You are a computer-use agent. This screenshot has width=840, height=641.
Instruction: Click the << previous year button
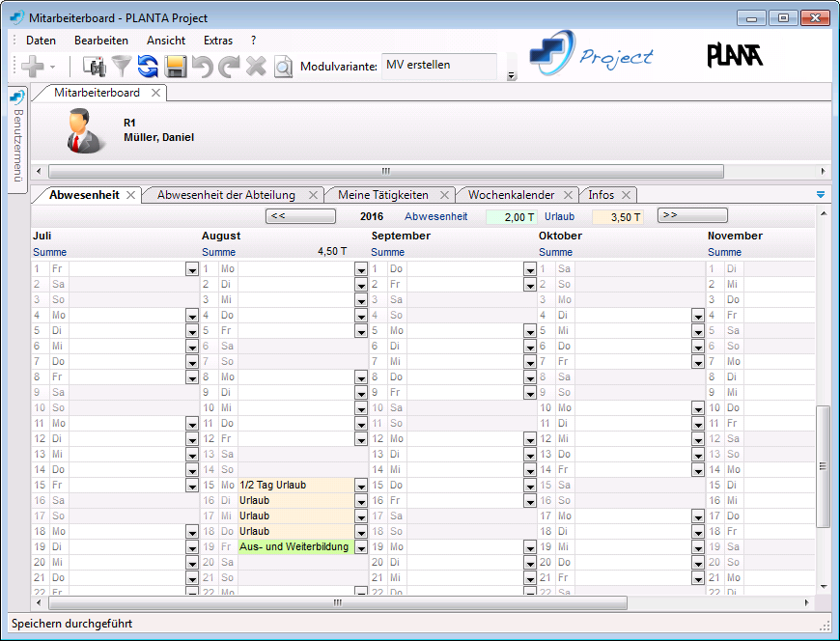300,216
